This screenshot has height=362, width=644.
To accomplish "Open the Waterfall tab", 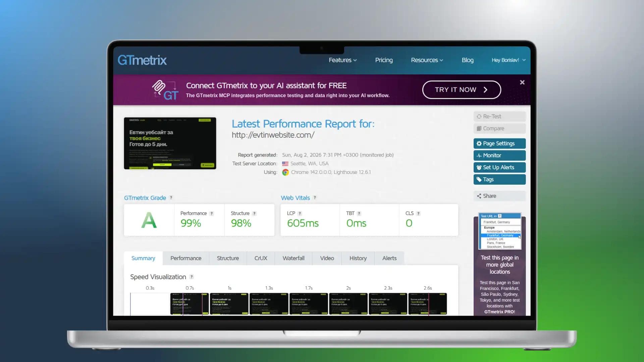I will click(293, 258).
